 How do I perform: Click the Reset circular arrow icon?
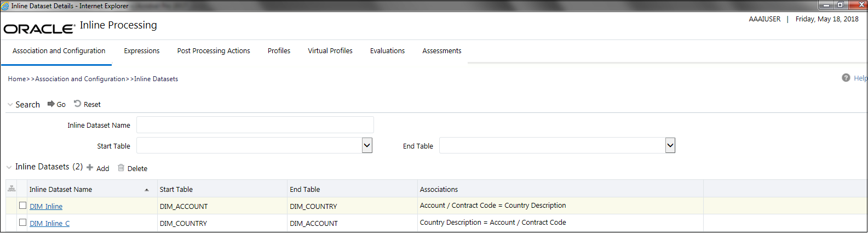[x=77, y=104]
